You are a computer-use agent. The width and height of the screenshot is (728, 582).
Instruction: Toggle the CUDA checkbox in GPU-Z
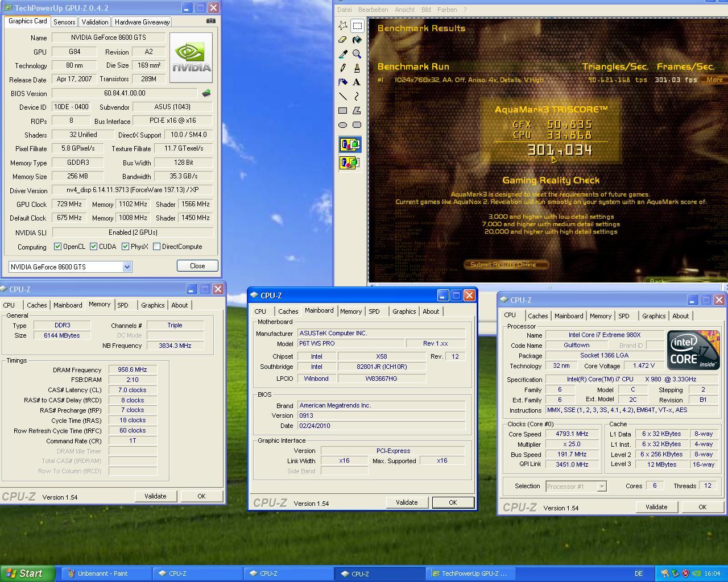tap(93, 247)
